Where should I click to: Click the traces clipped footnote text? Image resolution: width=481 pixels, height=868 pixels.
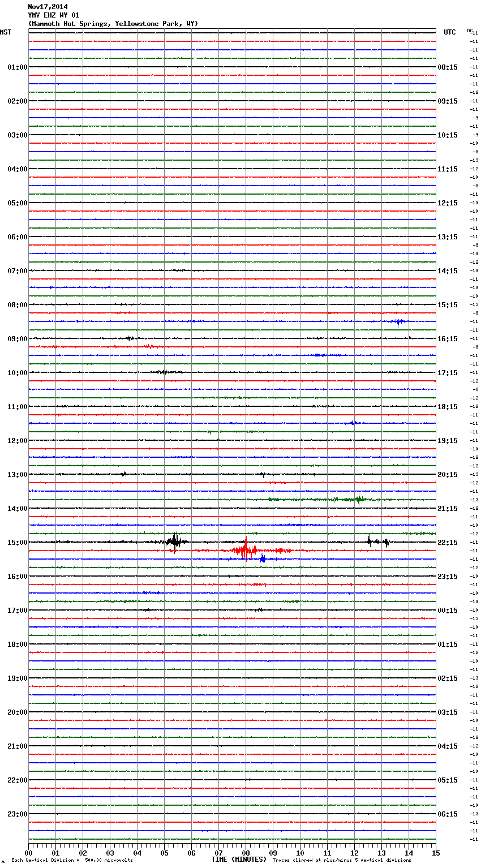coord(342,860)
